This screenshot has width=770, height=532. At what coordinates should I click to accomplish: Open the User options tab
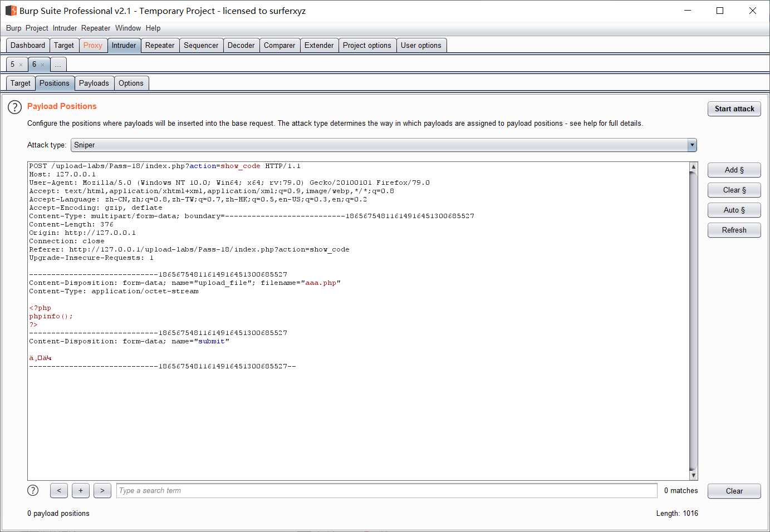tap(421, 46)
